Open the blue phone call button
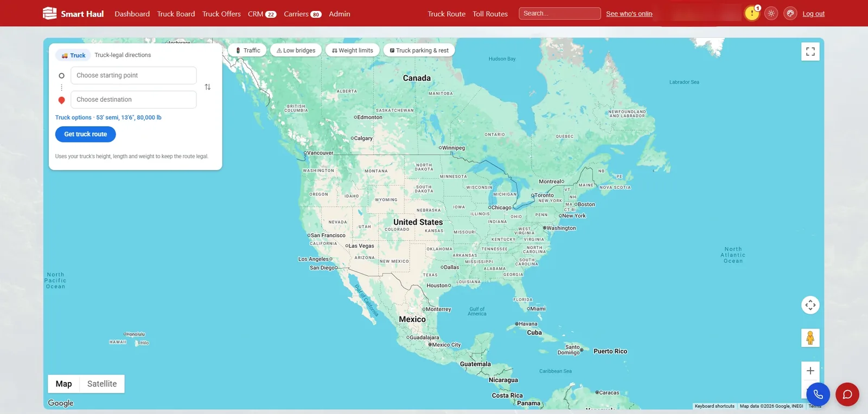Viewport: 868px width, 414px height. click(x=818, y=394)
